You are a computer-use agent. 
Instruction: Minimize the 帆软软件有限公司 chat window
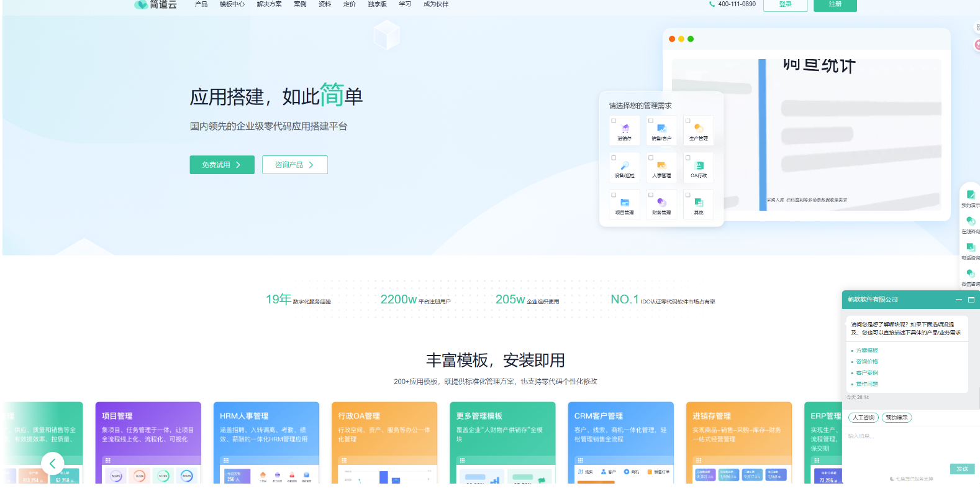click(x=959, y=300)
